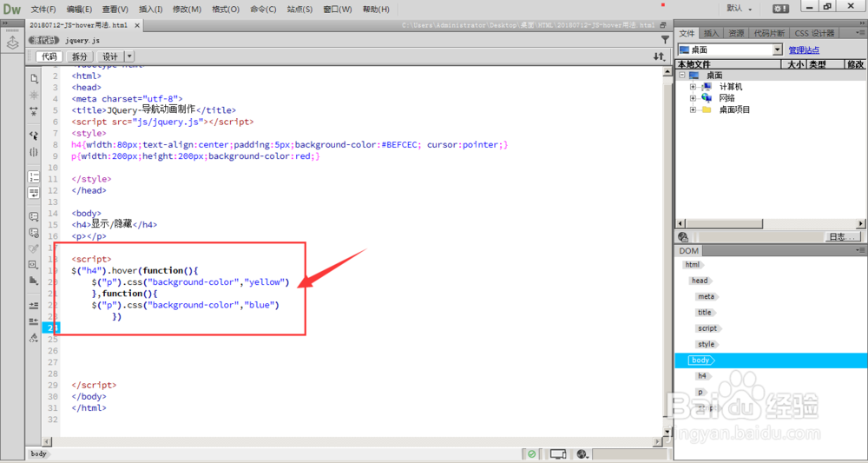Click the code editor vertical scrollbar up arrow
This screenshot has width=868, height=463.
point(667,72)
